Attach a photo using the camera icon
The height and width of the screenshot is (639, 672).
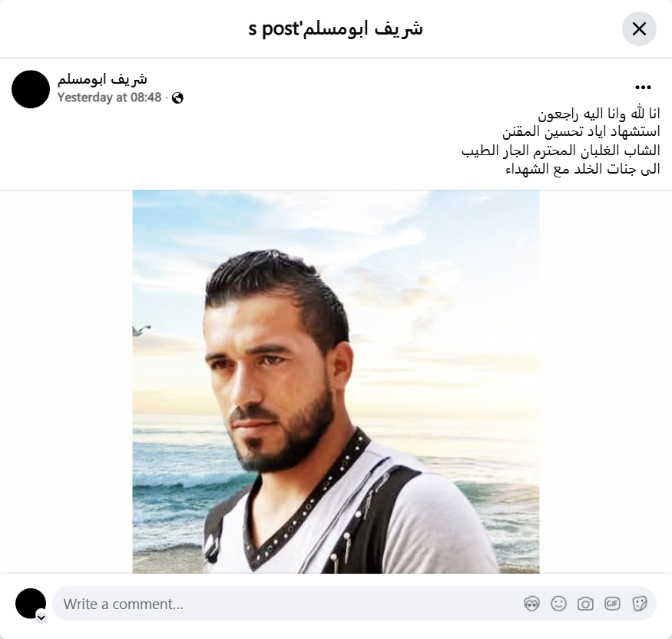pyautogui.click(x=585, y=604)
